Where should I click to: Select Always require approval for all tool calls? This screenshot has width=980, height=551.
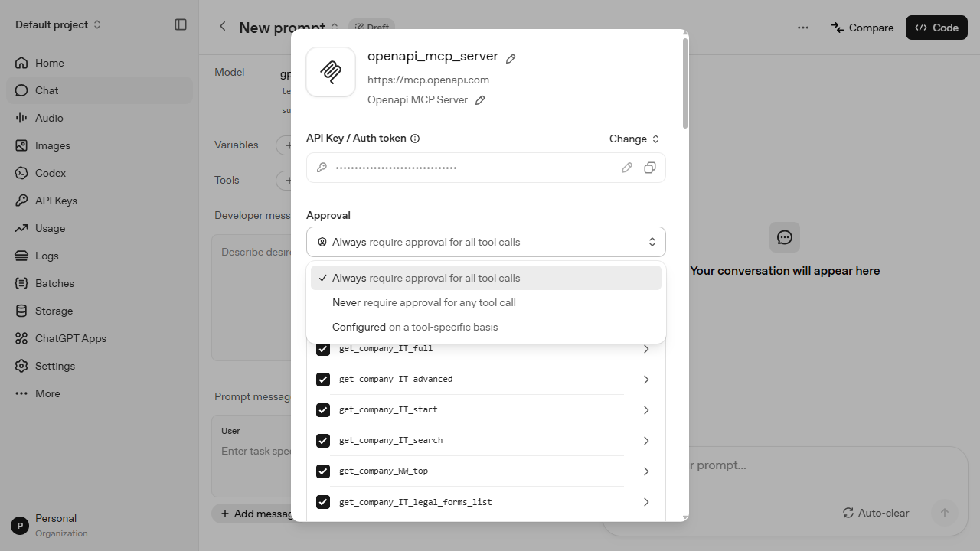pyautogui.click(x=486, y=278)
